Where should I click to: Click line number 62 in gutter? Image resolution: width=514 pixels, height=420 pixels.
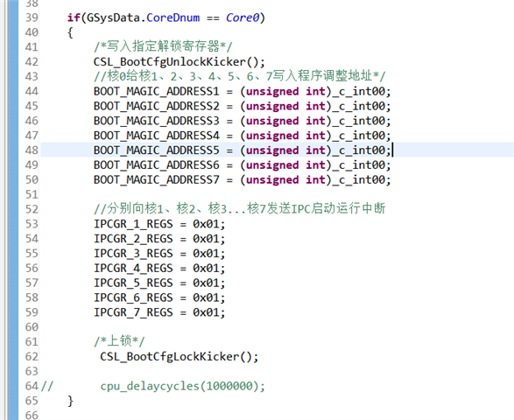[32, 357]
